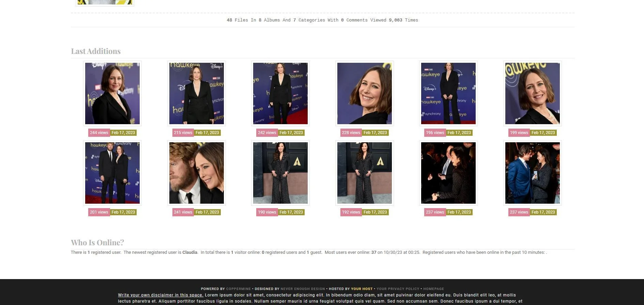
Task: Click the Coppermine link in footer
Action: tap(239, 289)
